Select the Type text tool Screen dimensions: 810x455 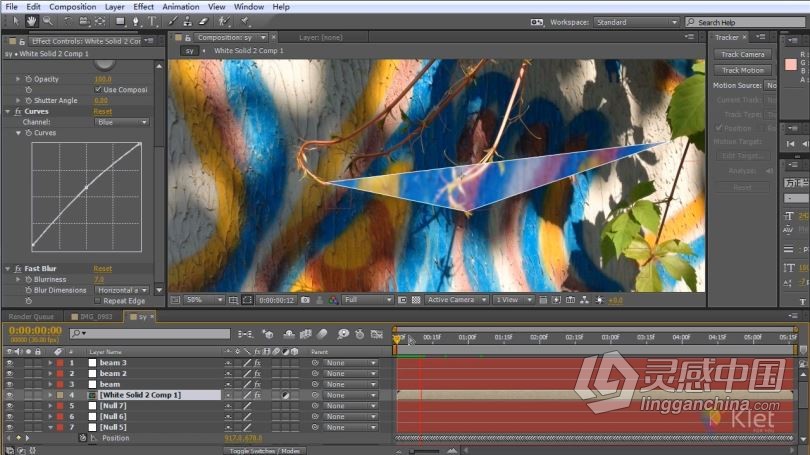point(152,21)
